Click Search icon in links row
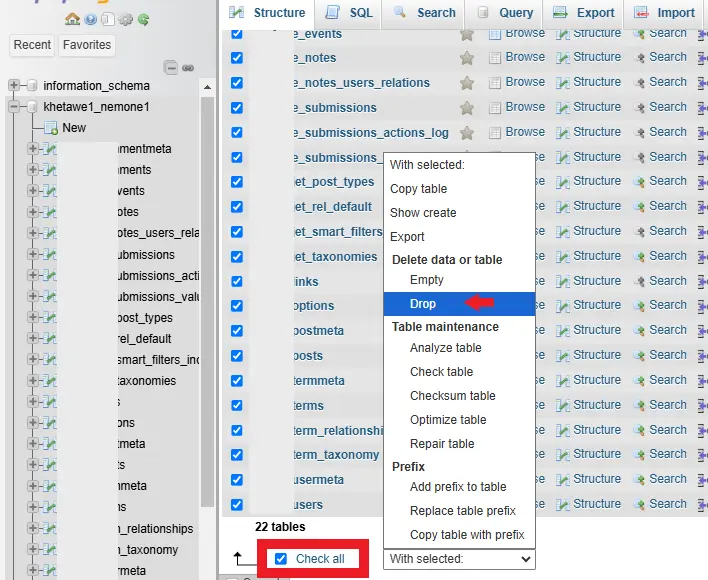708x580 pixels. (x=639, y=281)
